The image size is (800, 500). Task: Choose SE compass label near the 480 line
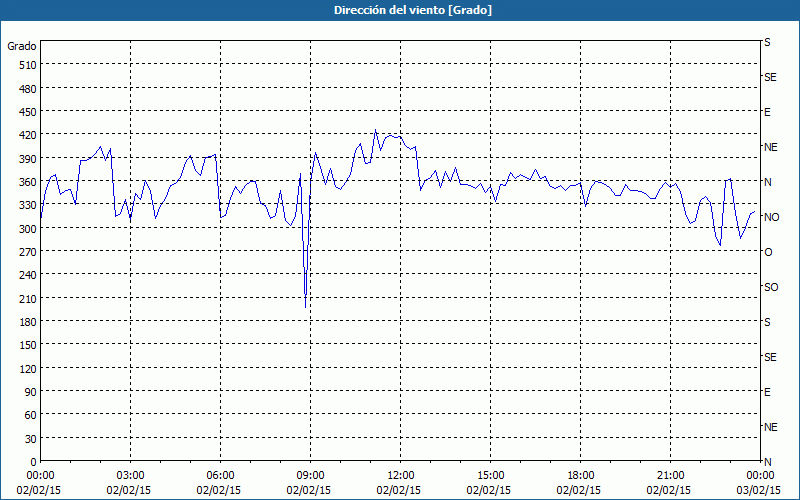(x=770, y=78)
